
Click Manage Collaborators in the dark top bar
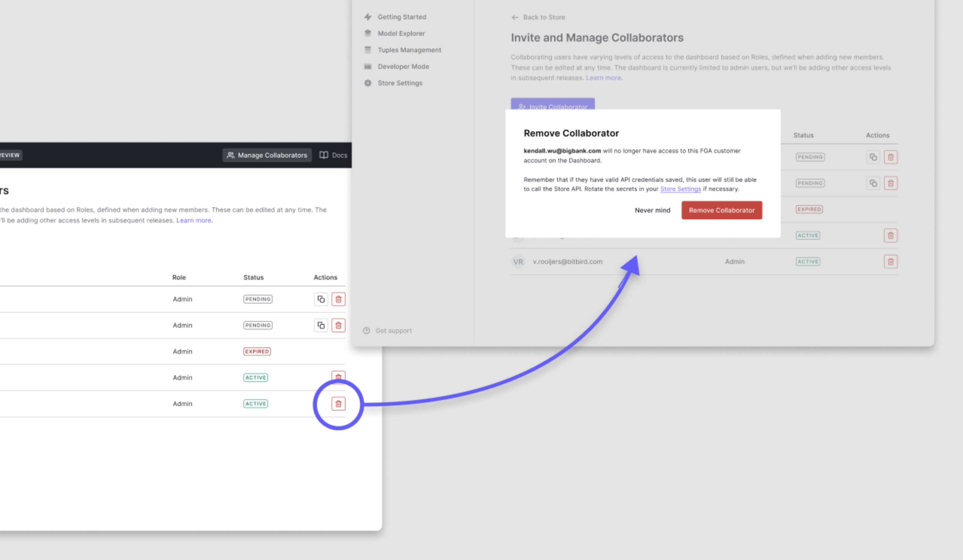(x=267, y=155)
